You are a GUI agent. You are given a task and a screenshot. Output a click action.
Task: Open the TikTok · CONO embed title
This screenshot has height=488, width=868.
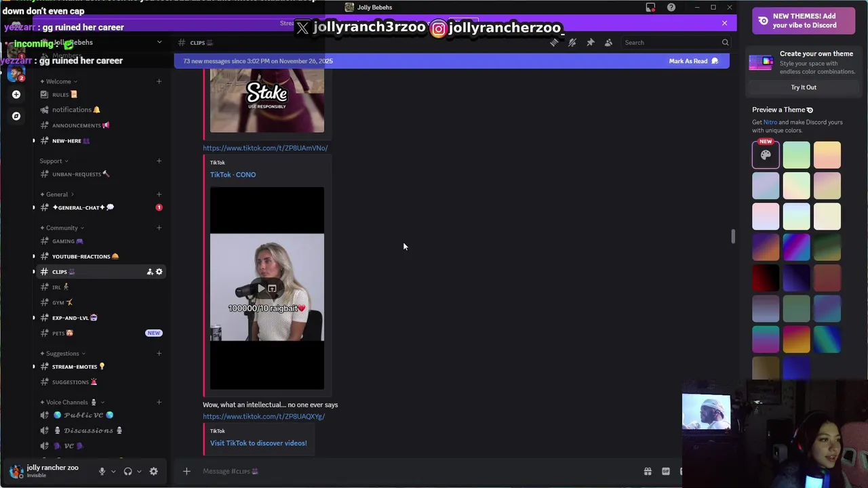tap(233, 175)
